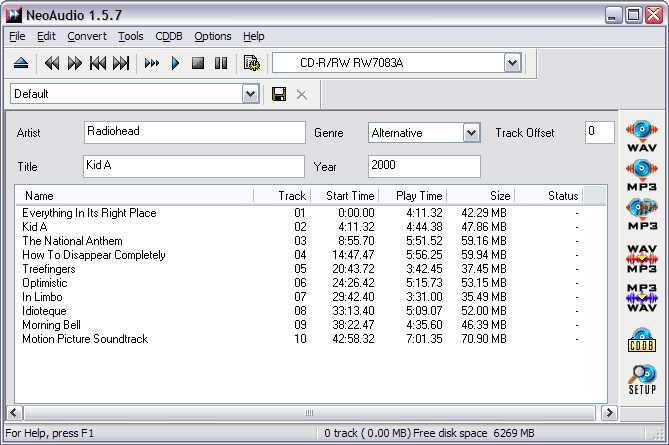Select track In Limbo
The height and width of the screenshot is (445, 669).
[x=42, y=297]
